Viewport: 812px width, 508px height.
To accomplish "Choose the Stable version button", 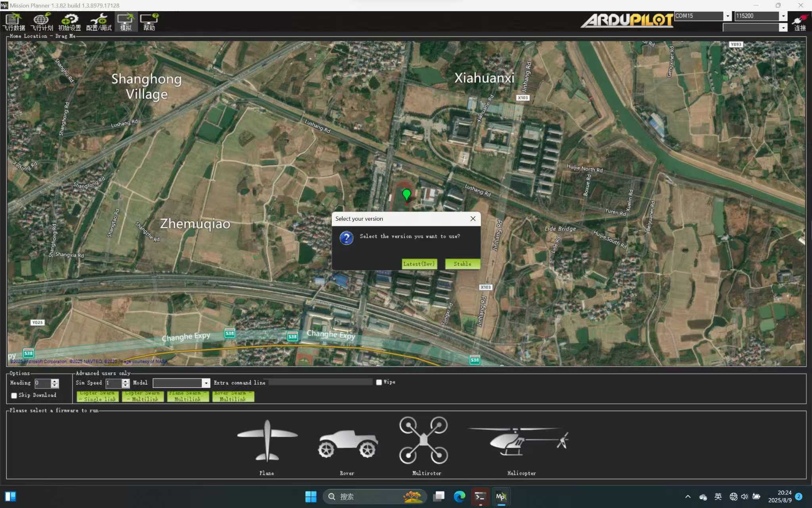I will (x=462, y=264).
